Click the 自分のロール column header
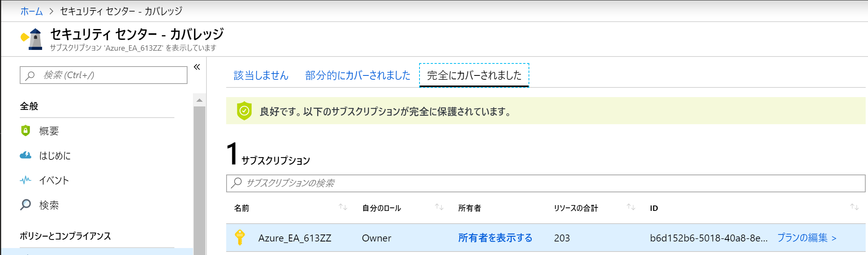 pyautogui.click(x=382, y=208)
